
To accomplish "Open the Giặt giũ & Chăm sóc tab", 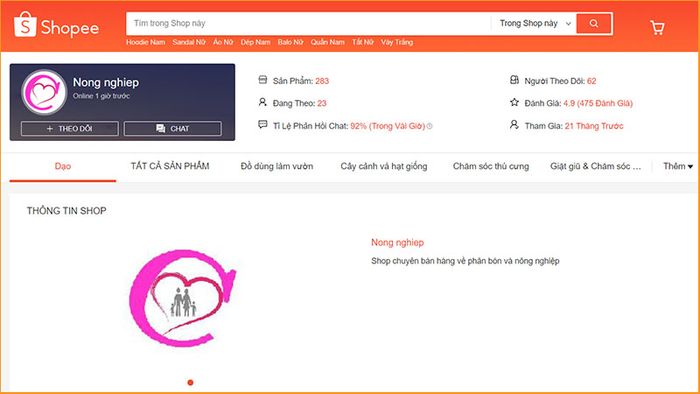I will 596,166.
